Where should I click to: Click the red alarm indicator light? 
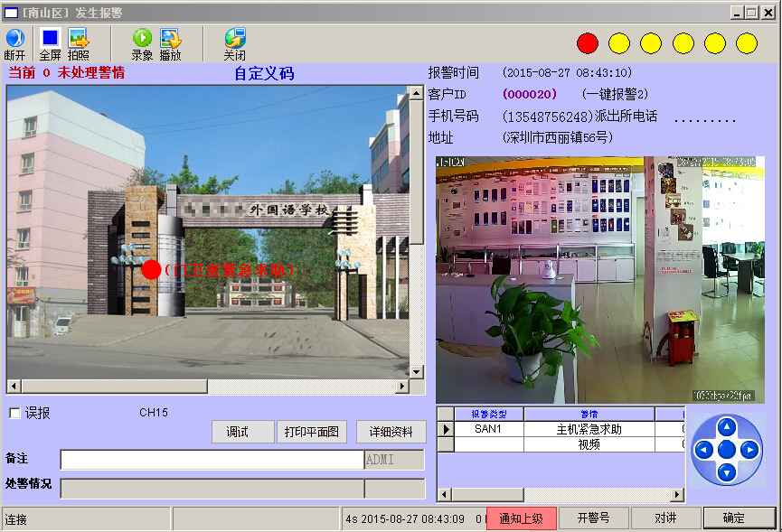(588, 42)
